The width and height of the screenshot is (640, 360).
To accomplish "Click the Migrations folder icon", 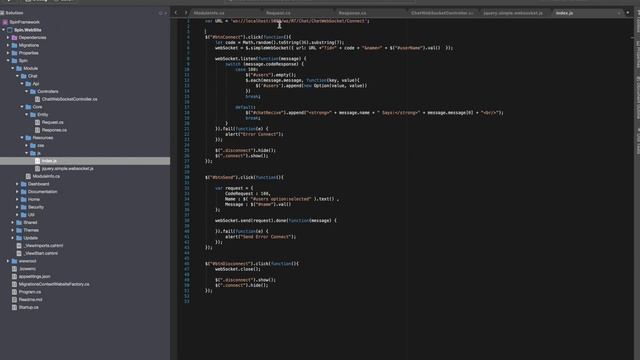I will (x=14, y=45).
